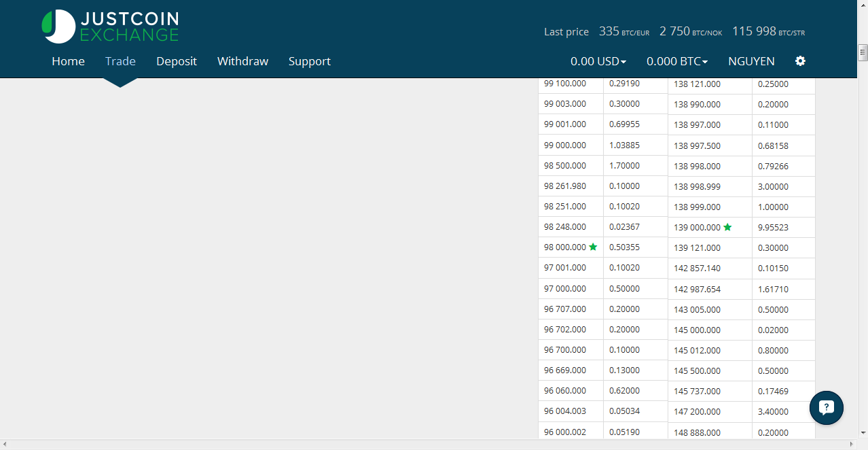
Task: Select ask price 145 012.000
Action: (698, 350)
